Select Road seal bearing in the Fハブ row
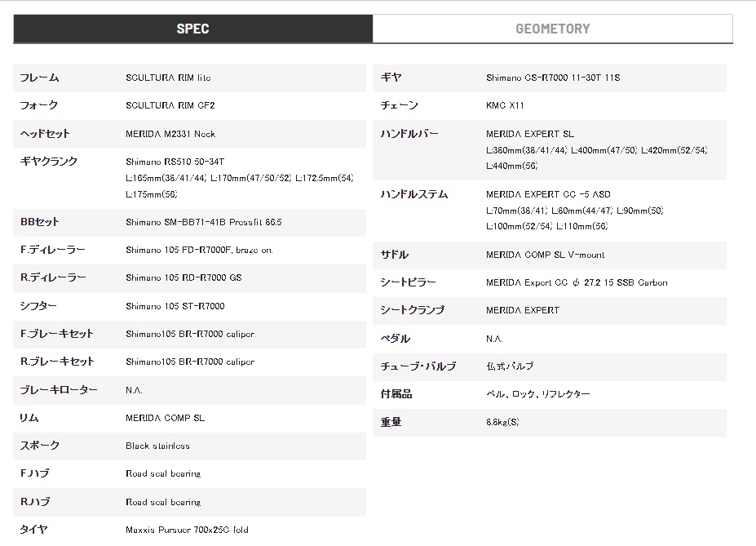 coord(163,473)
